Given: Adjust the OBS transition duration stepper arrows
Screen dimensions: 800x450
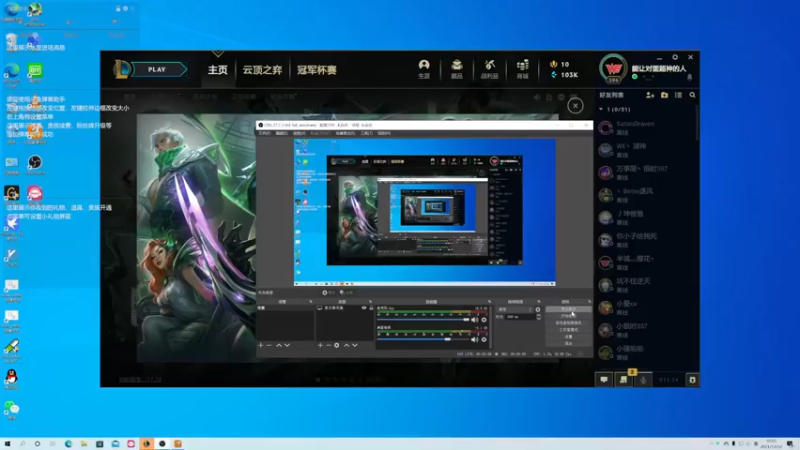Looking at the screenshot, I should click(538, 317).
